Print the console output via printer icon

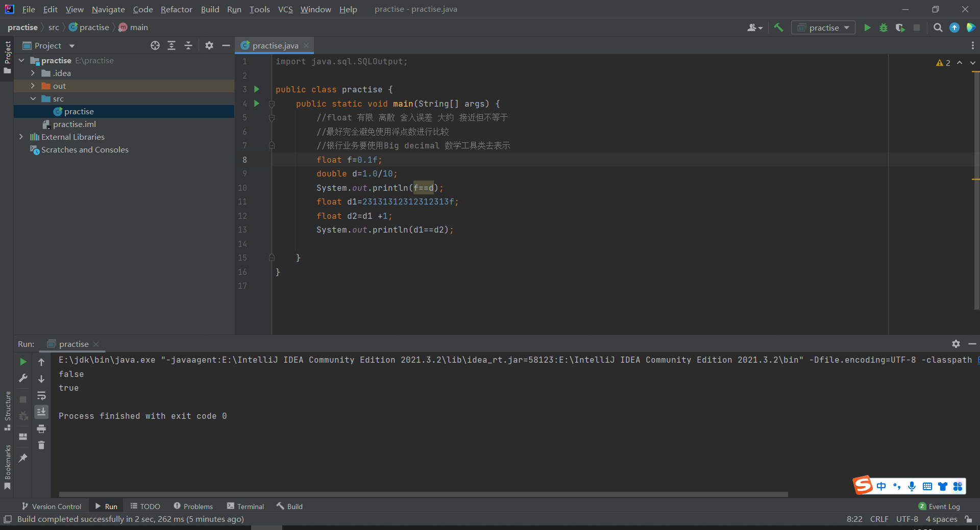41,428
